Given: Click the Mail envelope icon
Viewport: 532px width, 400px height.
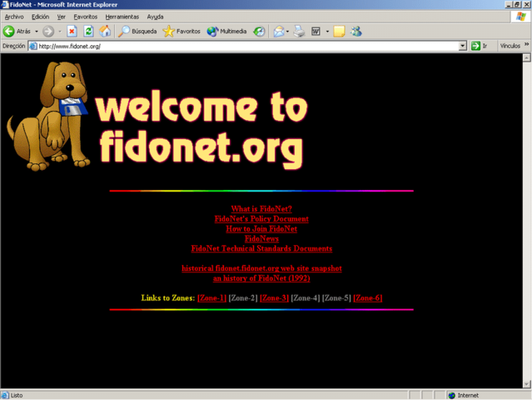Looking at the screenshot, I should point(279,31).
